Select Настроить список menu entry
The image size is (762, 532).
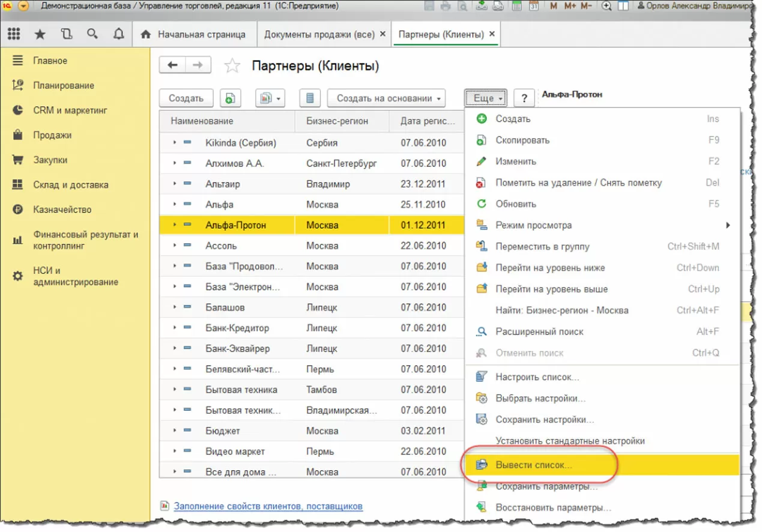click(x=537, y=377)
